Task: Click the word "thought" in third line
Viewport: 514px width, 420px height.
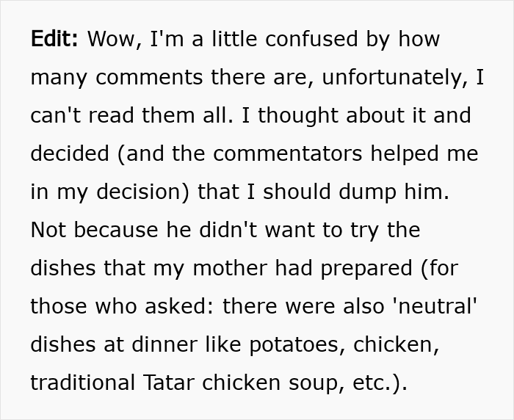Action: pos(299,116)
